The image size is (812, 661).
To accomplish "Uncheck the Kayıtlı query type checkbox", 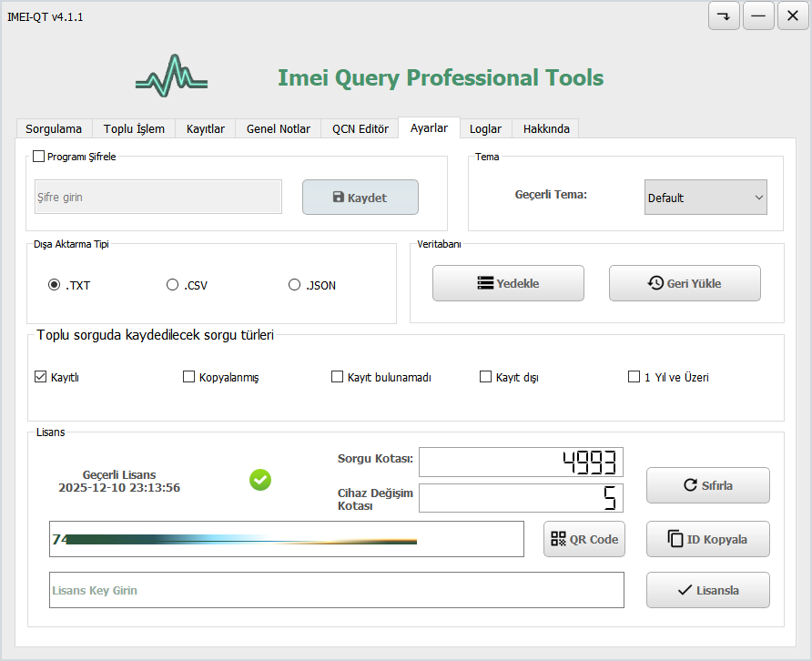I will click(41, 377).
